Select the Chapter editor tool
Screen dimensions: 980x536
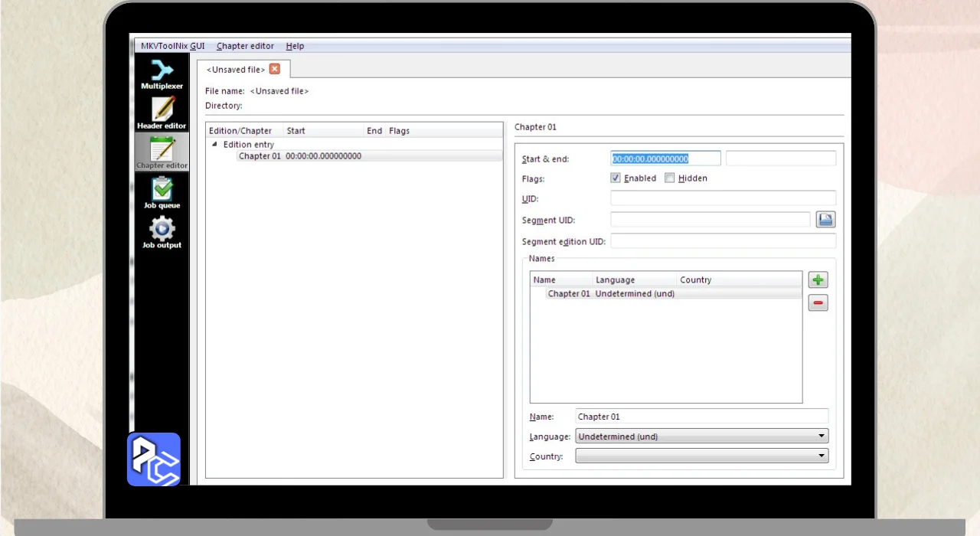click(x=162, y=152)
